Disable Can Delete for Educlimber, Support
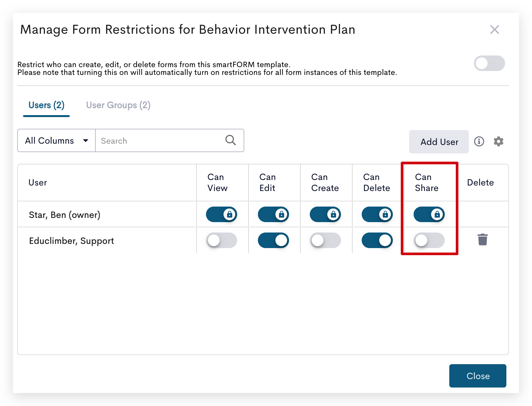This screenshot has height=406, width=532. point(377,240)
